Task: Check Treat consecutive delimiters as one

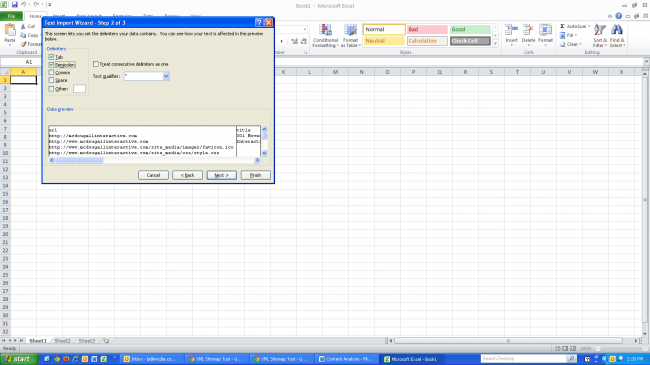Action: point(96,64)
